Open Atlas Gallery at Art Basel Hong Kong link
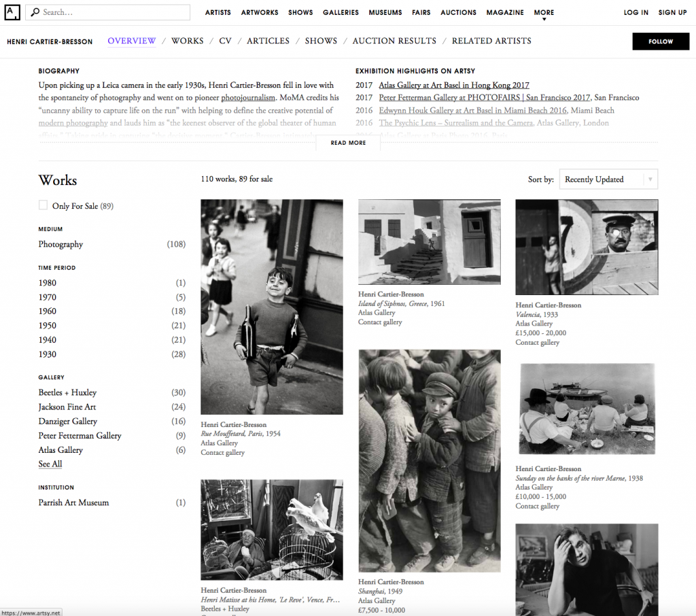The image size is (696, 616). click(454, 85)
